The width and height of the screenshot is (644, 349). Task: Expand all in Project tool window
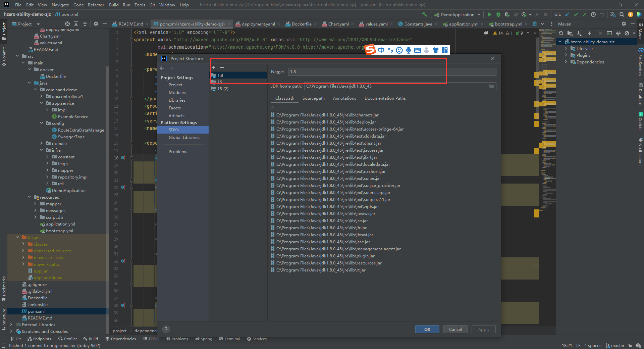(x=76, y=24)
